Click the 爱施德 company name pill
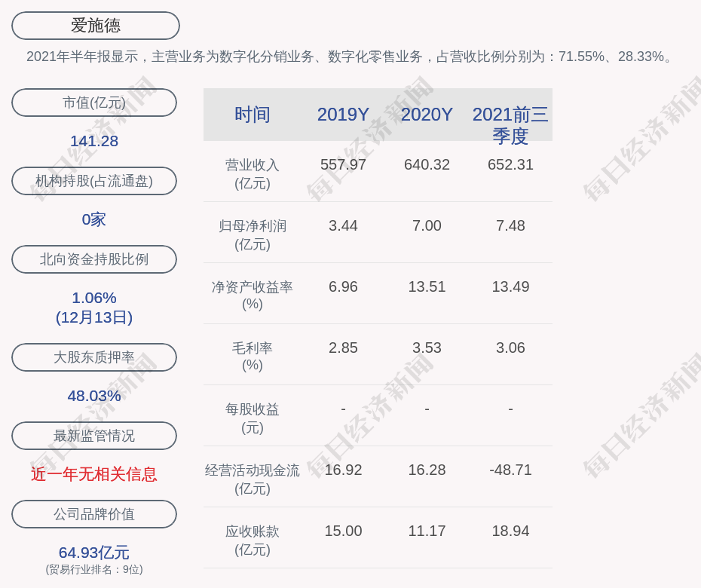This screenshot has width=701, height=588. [96, 26]
